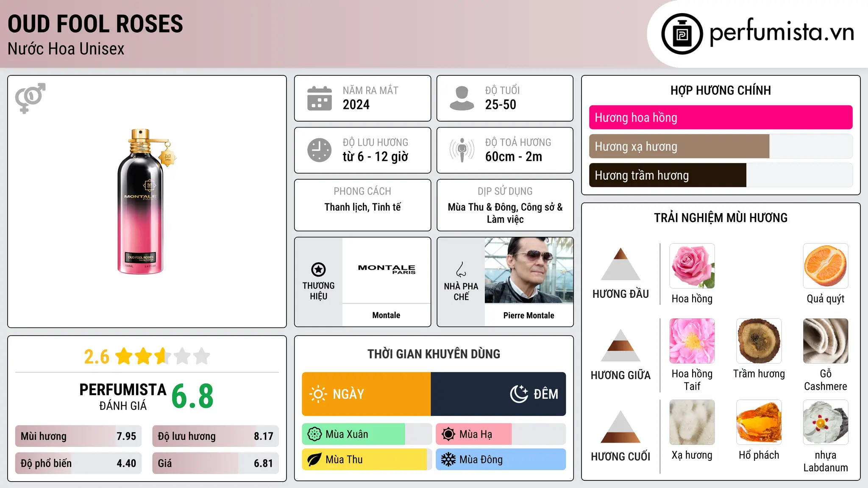868x488 pixels.
Task: Click the Thanh lịch, Tinh tế style text
Action: (363, 207)
